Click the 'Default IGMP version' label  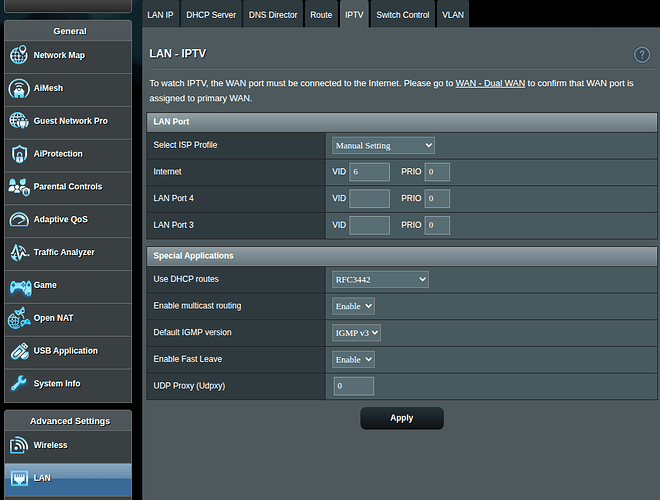192,332
